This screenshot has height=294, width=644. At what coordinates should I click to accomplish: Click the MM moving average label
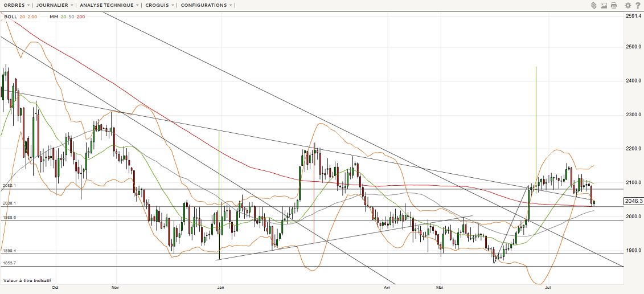(54, 17)
